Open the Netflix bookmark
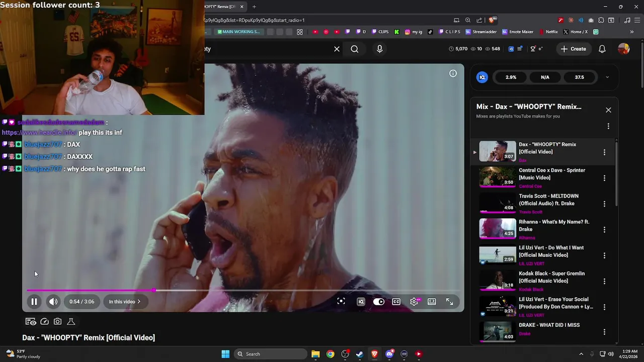Screen dimensions: 644x362 pos(548,32)
